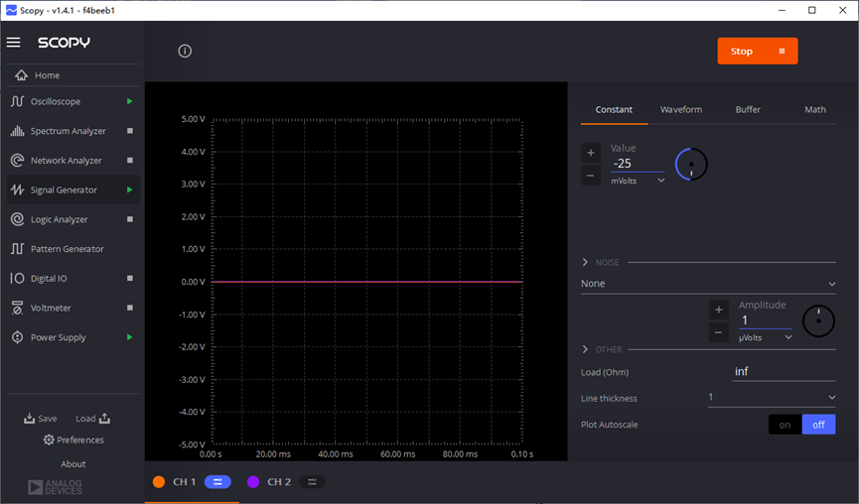Click the Load label in sidebar

coord(85,419)
